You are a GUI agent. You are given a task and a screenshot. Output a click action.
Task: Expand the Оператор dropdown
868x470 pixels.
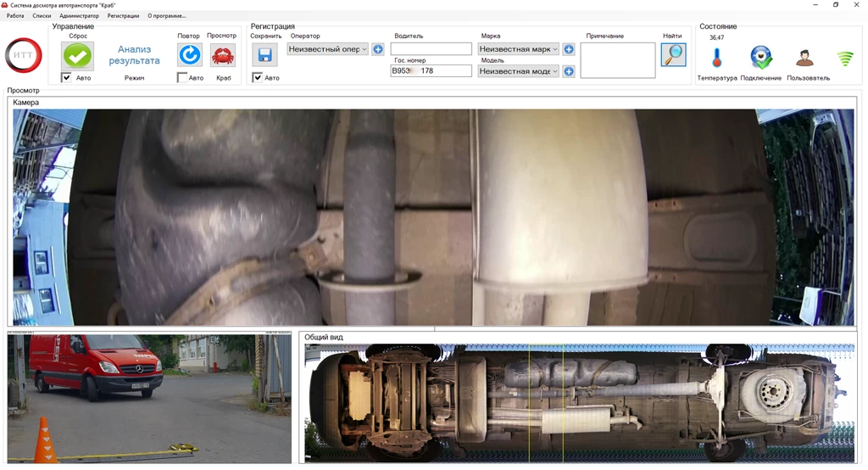click(327, 49)
